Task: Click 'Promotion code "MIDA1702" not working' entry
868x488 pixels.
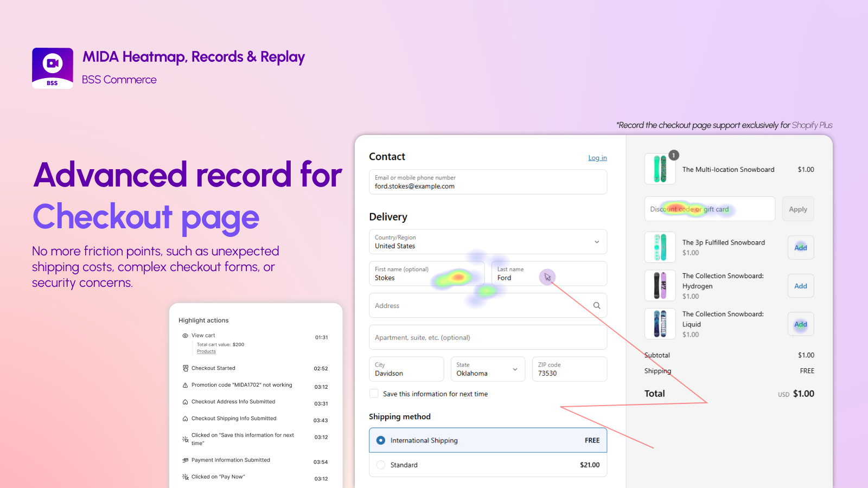Action: [x=241, y=385]
